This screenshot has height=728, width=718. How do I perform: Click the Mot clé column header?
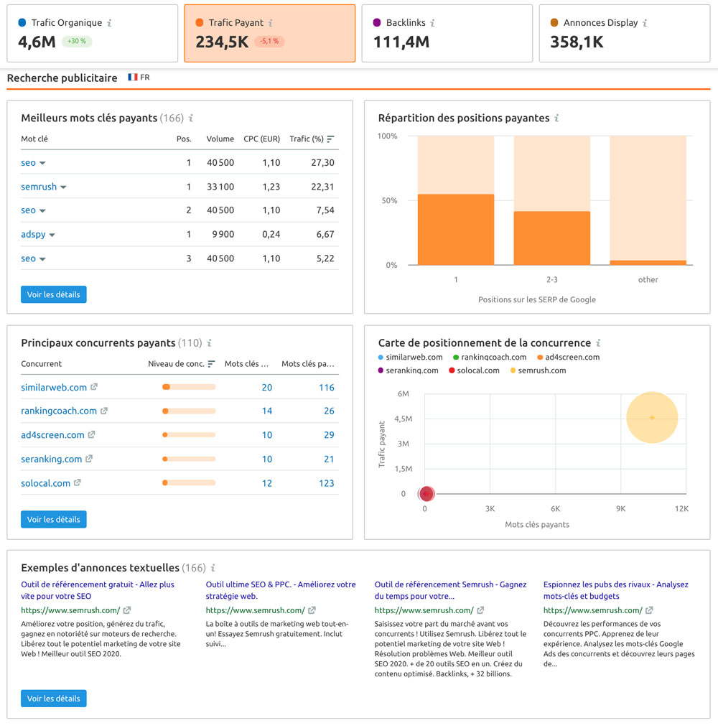click(34, 139)
